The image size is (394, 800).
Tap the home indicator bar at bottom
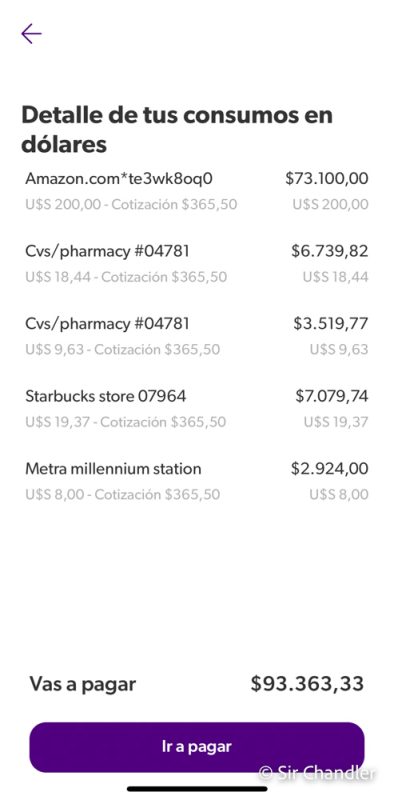197,789
